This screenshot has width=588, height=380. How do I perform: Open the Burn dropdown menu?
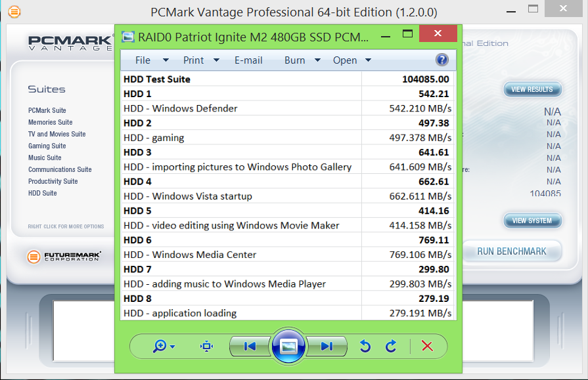click(x=302, y=60)
